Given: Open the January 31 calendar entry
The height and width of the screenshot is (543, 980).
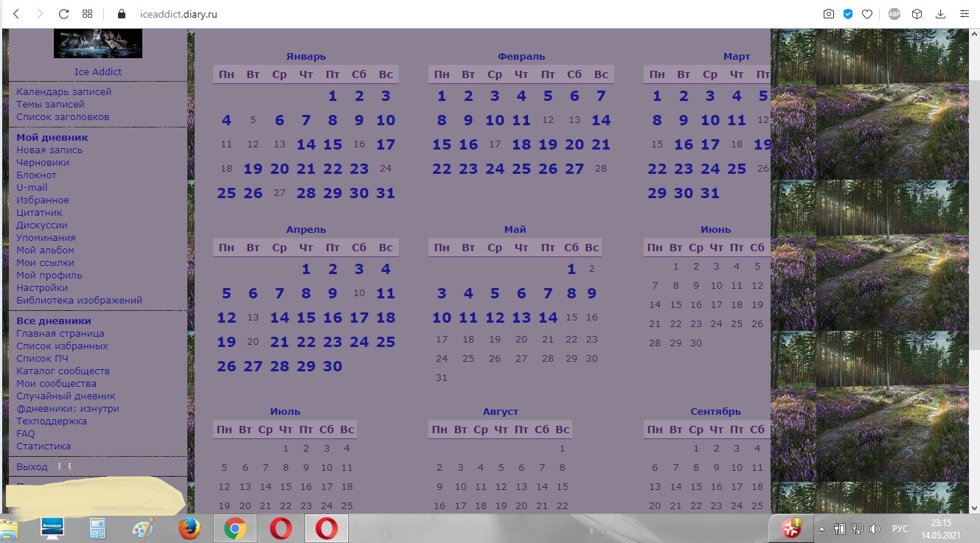Looking at the screenshot, I should (x=386, y=193).
